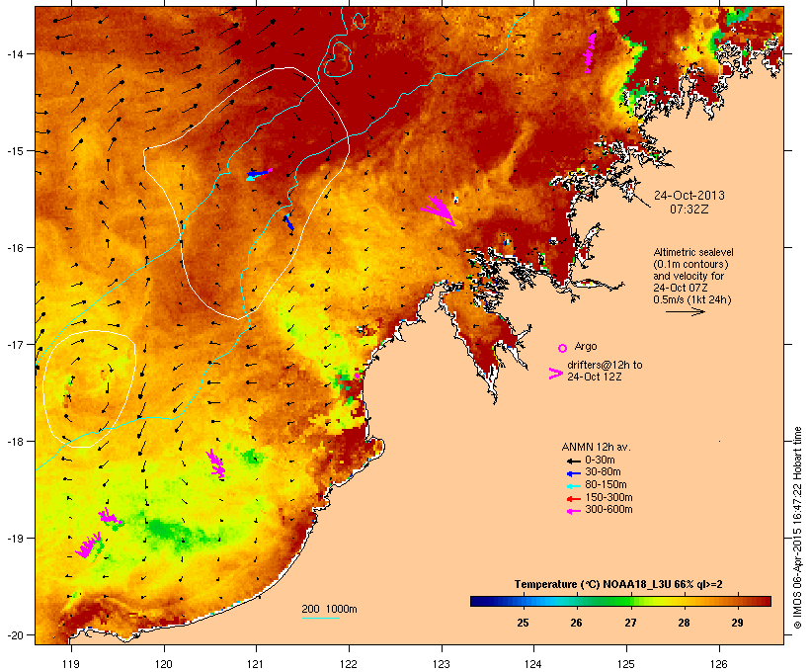Click the cyan 80-150m legend arrow
810x672 pixels.
(573, 486)
